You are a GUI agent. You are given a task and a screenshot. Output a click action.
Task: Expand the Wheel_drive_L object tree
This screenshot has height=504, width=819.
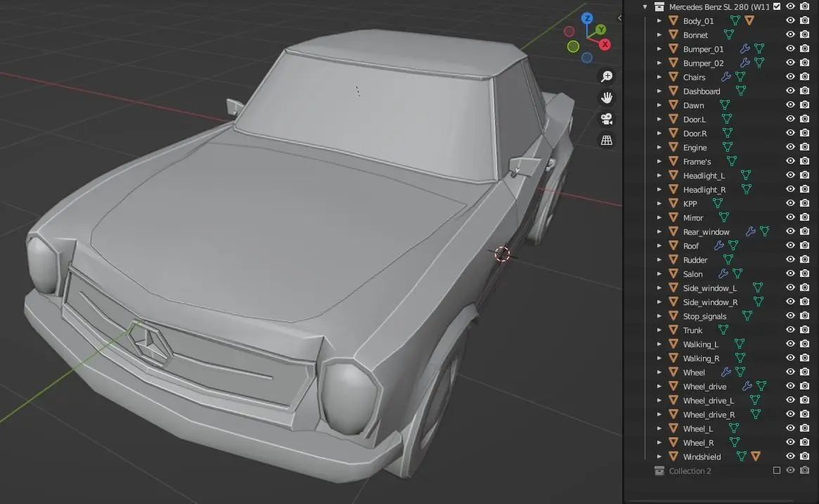point(659,400)
